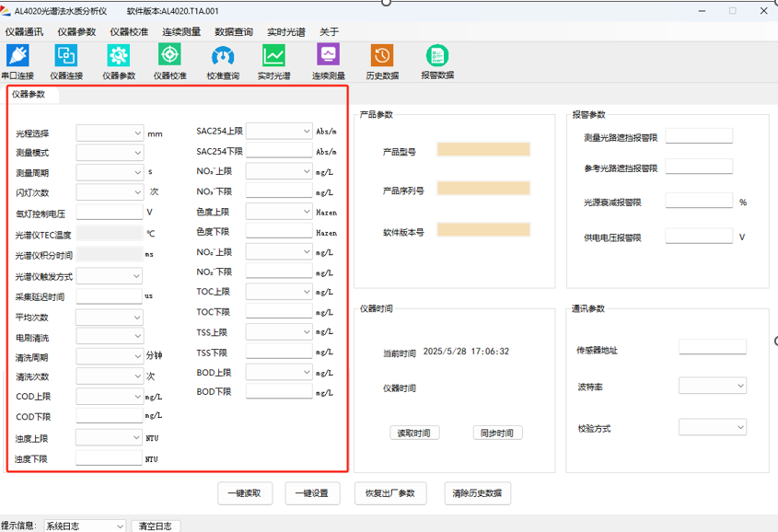Image resolution: width=778 pixels, height=532 pixels.
Task: Expand the 光谱仪触发方式 dropdown
Action: point(110,276)
